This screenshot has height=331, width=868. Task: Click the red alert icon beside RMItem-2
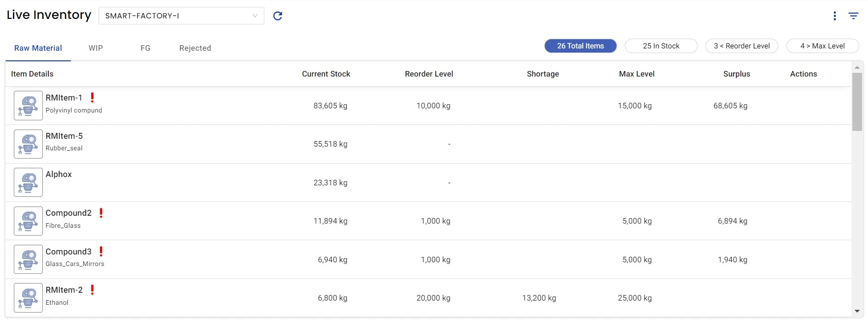[92, 290]
